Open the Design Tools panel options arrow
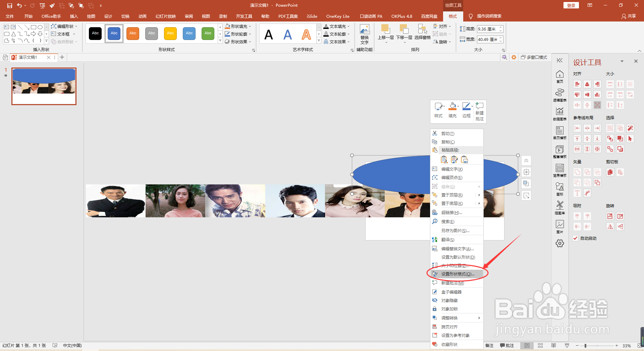The height and width of the screenshot is (351, 644). point(622,61)
